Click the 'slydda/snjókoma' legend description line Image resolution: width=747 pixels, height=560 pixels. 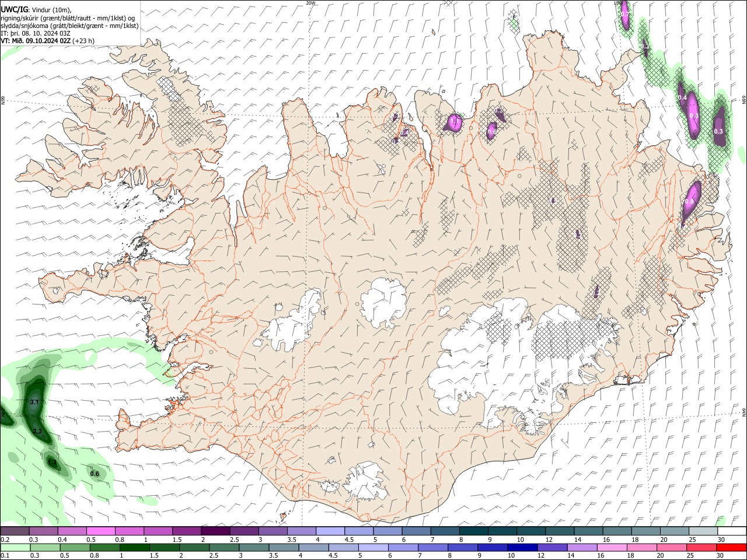[x=69, y=26]
